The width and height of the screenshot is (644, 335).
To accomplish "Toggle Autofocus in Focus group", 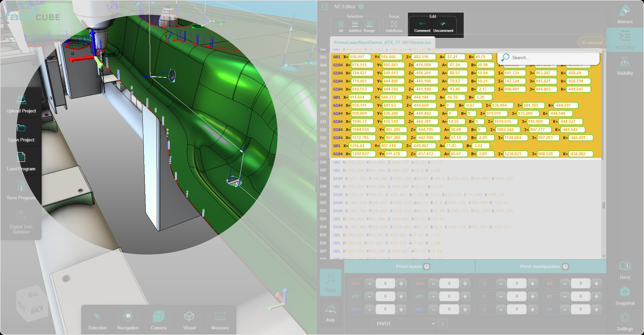I will tap(394, 27).
